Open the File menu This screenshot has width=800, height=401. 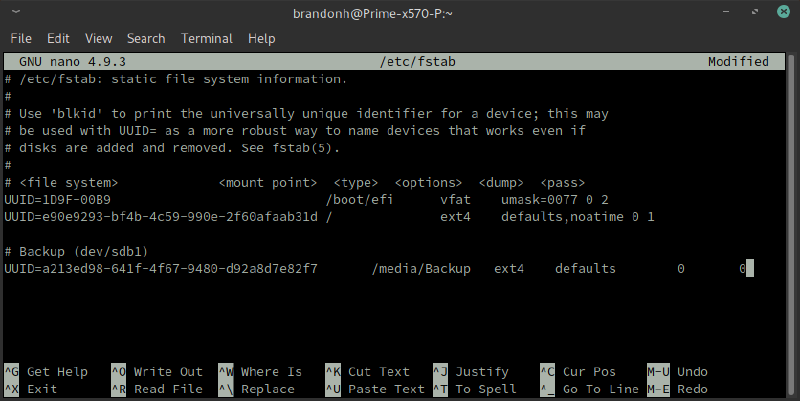(x=21, y=38)
